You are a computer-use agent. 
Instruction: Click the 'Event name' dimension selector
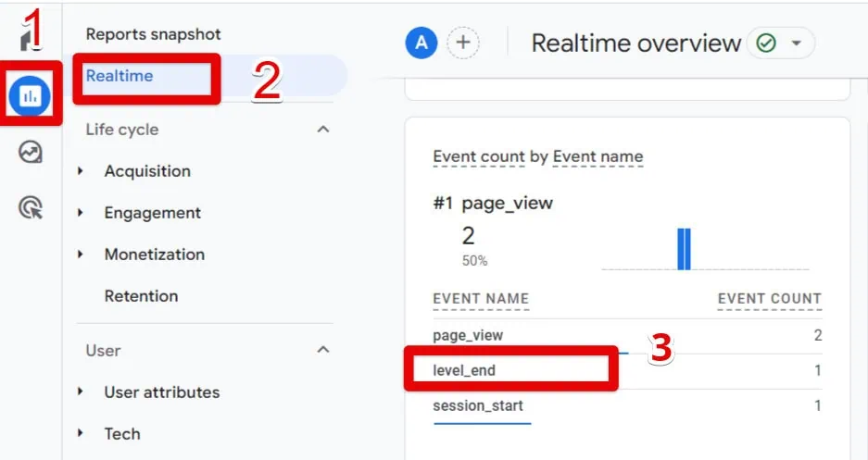(x=598, y=157)
